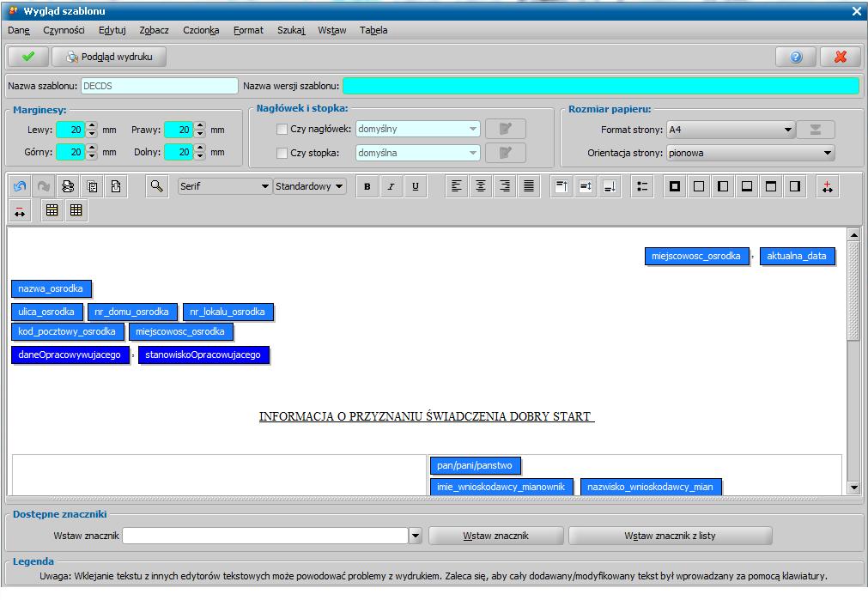The image size is (868, 600).
Task: Justify the text
Action: [529, 186]
